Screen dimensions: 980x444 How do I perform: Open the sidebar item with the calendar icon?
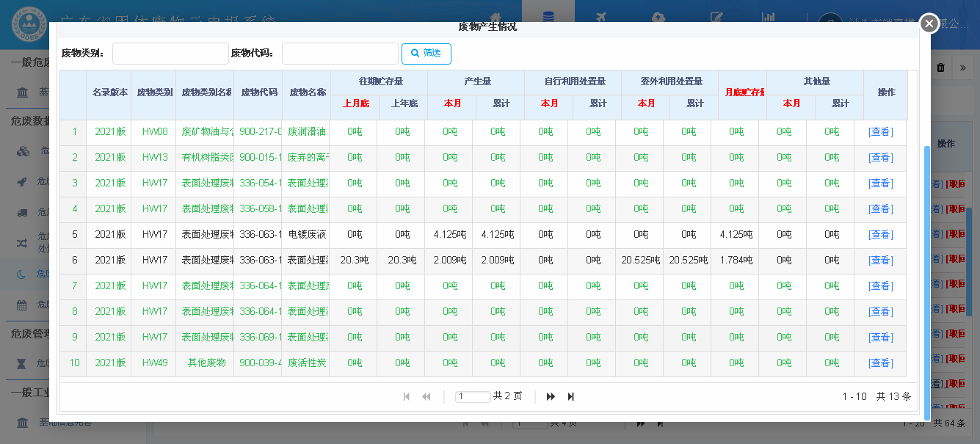coord(23,305)
